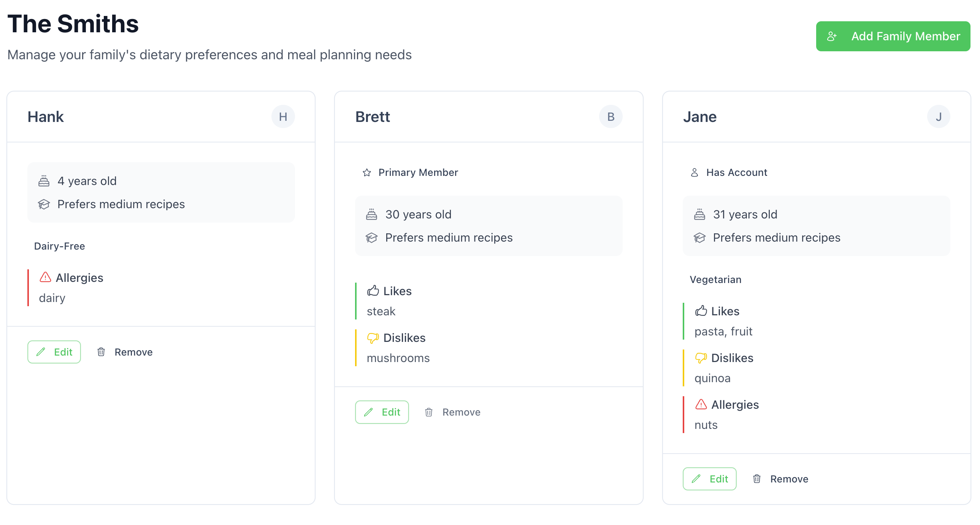Click the Vegetarian label on Jane's card
Screen dimensions: 980x525
pyautogui.click(x=715, y=280)
